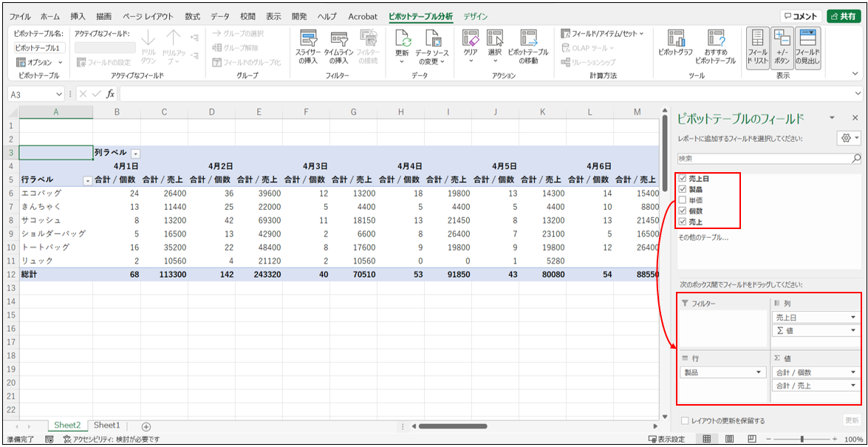Click the insert function fx icon

click(x=111, y=94)
